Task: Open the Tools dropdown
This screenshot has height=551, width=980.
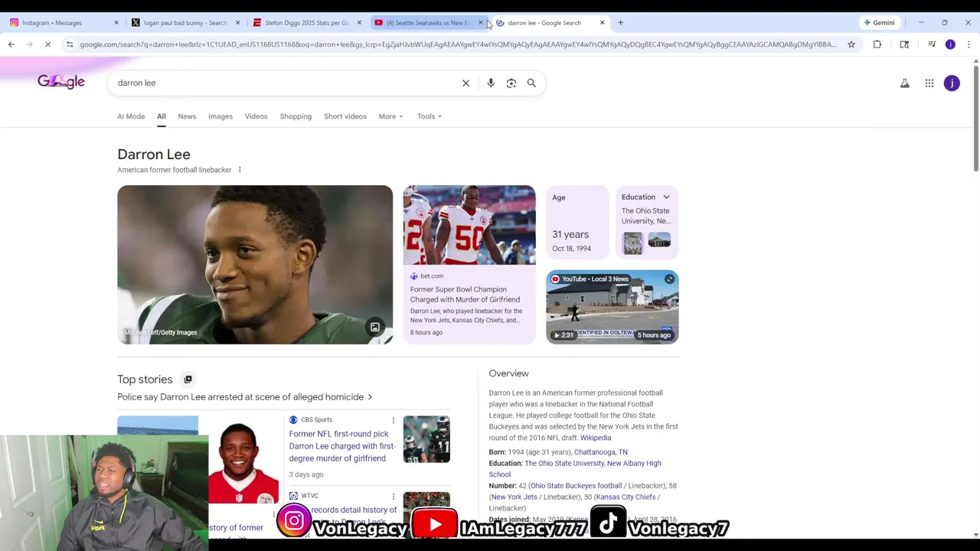Action: coord(430,116)
